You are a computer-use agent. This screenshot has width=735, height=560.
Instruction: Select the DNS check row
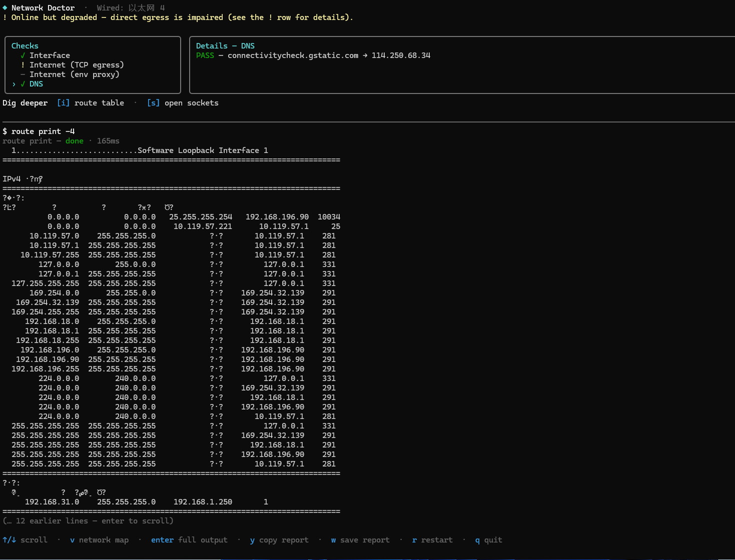[x=93, y=84]
